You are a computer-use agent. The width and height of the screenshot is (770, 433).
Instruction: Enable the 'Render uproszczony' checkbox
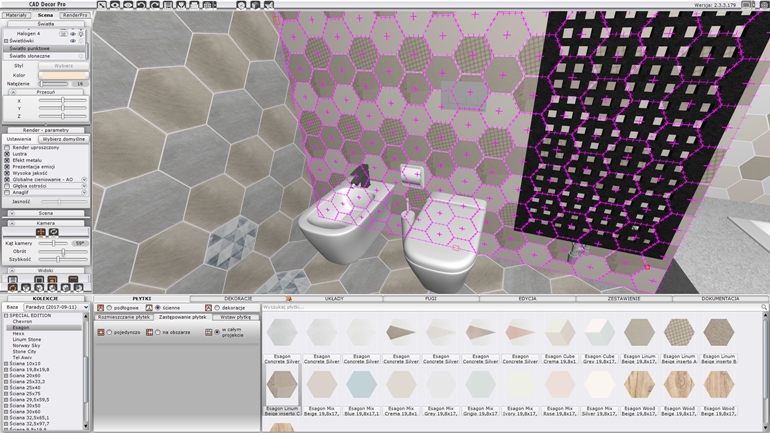coord(7,147)
